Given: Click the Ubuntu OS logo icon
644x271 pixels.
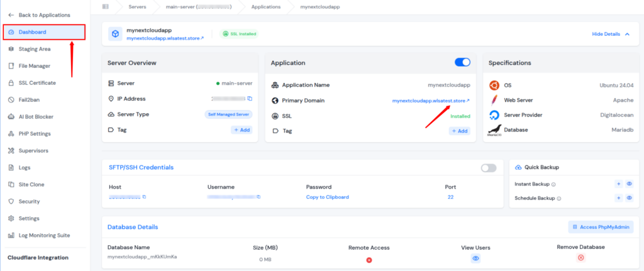Looking at the screenshot, I should click(x=494, y=86).
